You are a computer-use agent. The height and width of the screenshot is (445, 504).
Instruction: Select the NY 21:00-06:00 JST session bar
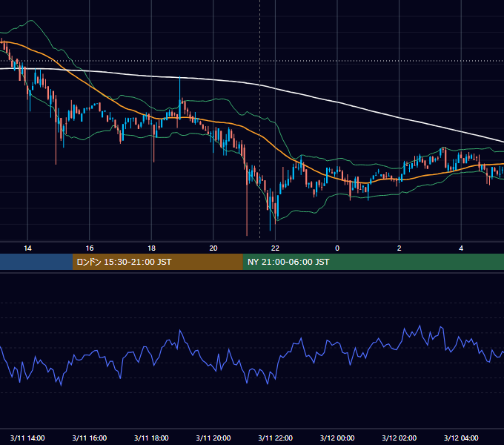pyautogui.click(x=373, y=262)
